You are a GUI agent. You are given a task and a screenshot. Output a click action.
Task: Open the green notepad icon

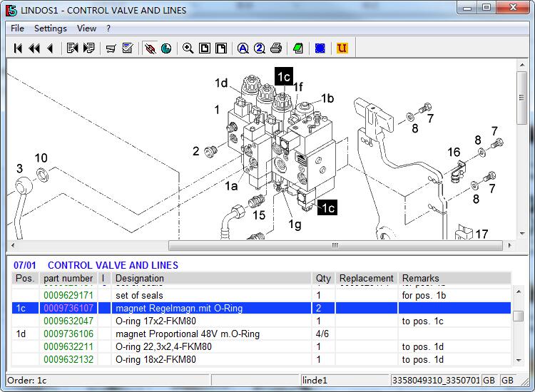pos(298,48)
